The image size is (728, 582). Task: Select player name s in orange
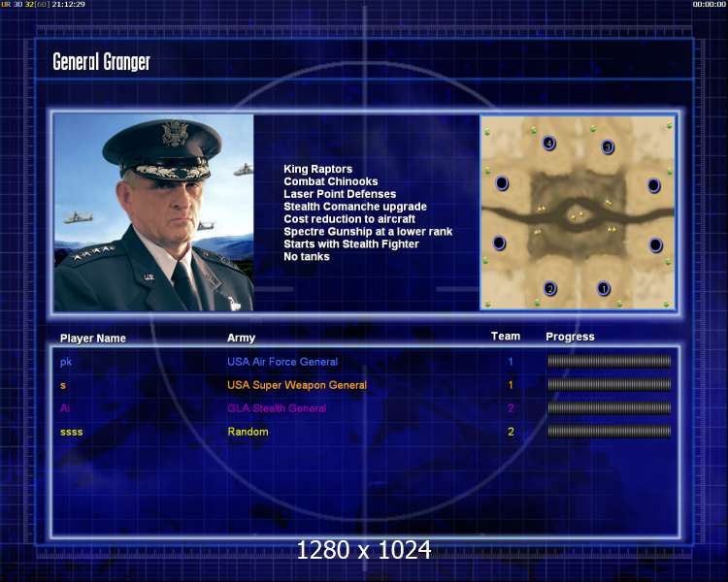tap(63, 385)
